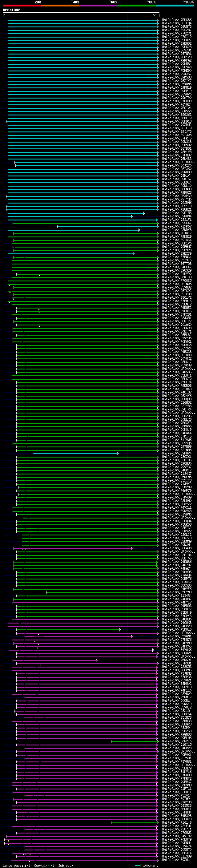Screen dimensions: 197x868
Task: Click the UniRef100_P16148 hit label
Action: point(177,822)
